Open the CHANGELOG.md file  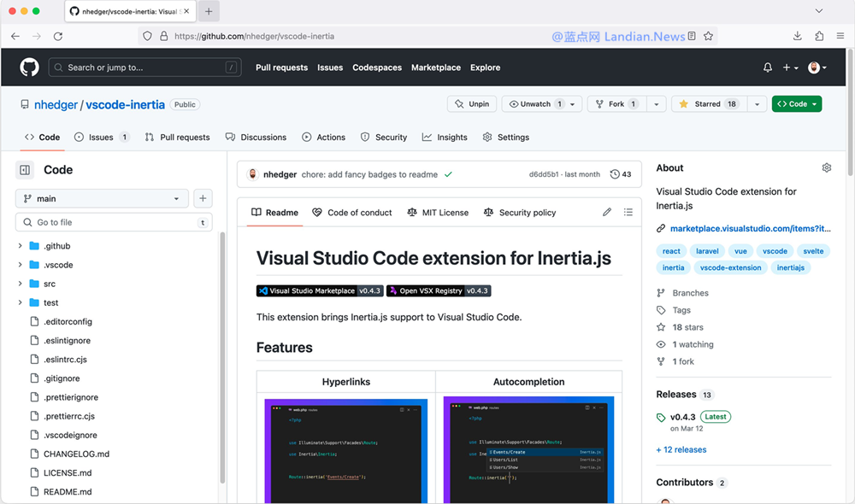coord(76,454)
